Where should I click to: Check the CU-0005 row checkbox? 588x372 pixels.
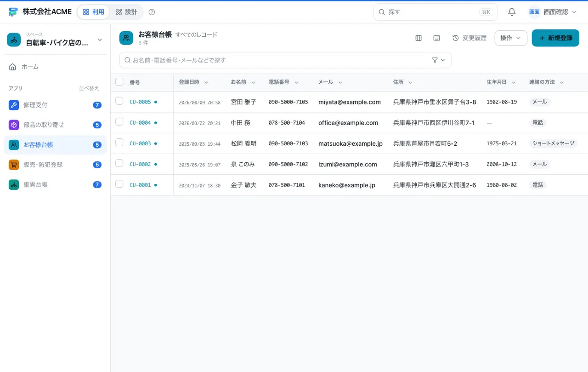pyautogui.click(x=119, y=101)
